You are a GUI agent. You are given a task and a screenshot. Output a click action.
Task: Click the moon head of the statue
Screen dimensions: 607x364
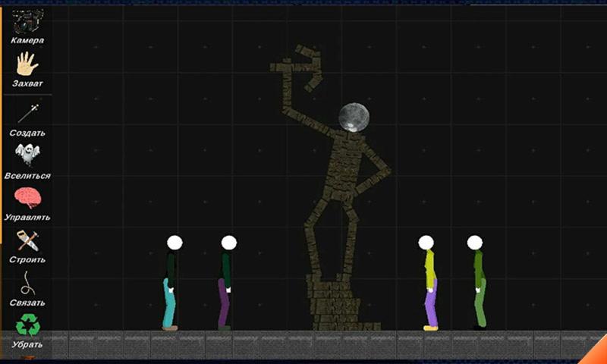[354, 117]
